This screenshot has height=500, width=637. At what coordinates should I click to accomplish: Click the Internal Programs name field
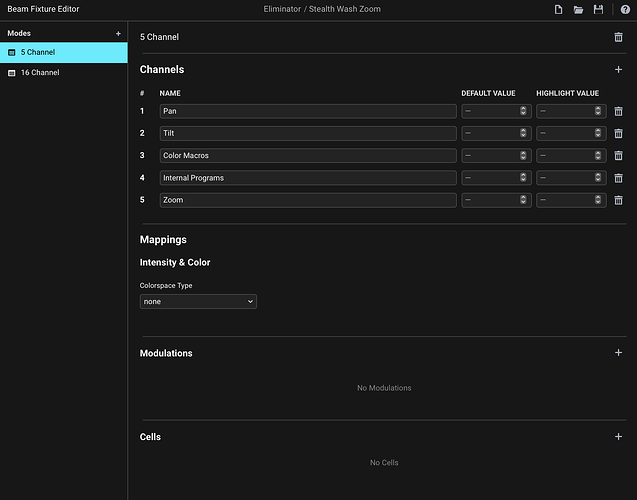click(x=307, y=178)
